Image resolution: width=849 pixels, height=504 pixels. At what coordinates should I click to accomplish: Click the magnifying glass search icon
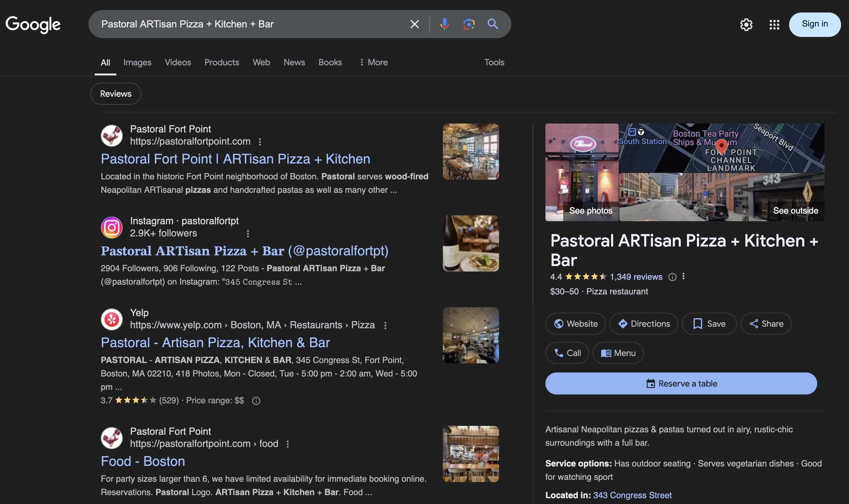(493, 24)
